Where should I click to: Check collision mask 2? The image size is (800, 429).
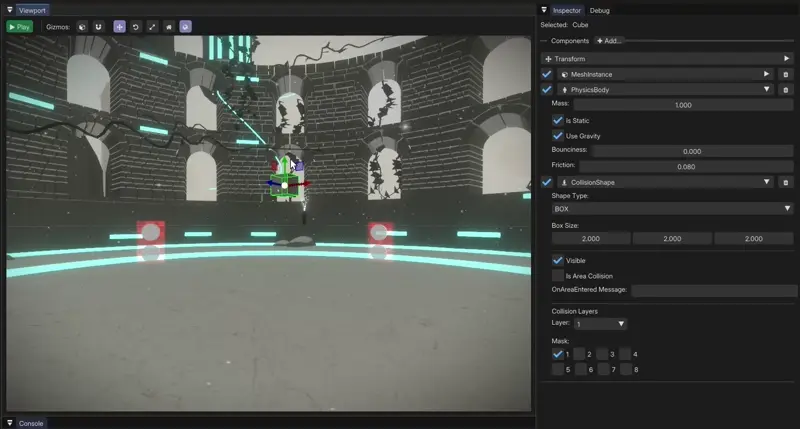(580, 354)
